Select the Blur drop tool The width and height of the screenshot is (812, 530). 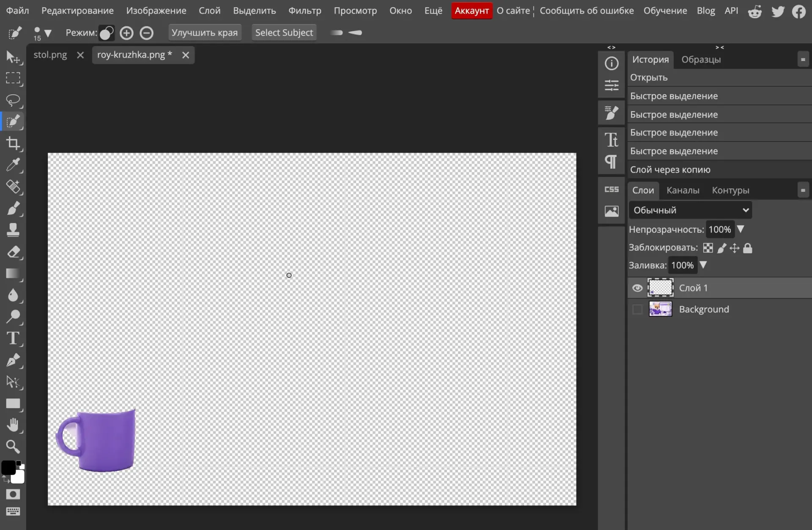tap(13, 295)
